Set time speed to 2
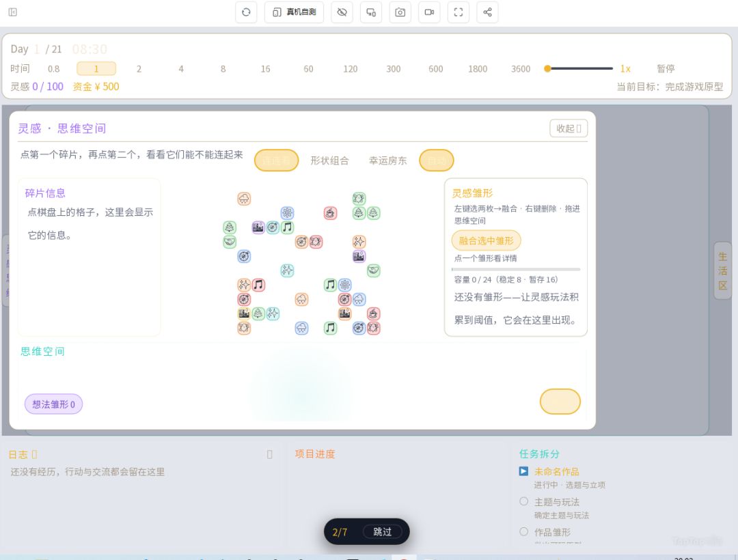This screenshot has width=738, height=560. tap(139, 69)
